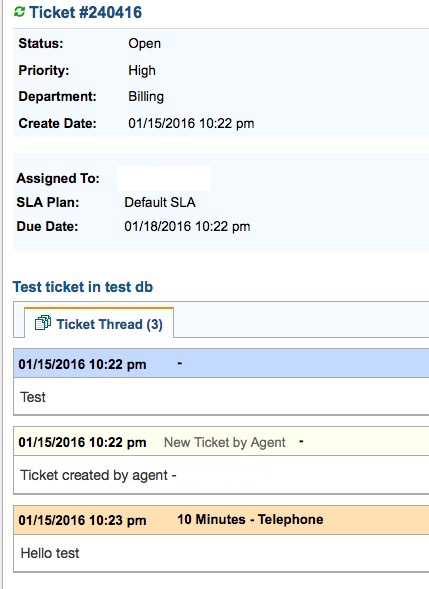429x589 pixels.
Task: Select the 10 Minutes - Telephone entry header
Action: click(x=221, y=520)
